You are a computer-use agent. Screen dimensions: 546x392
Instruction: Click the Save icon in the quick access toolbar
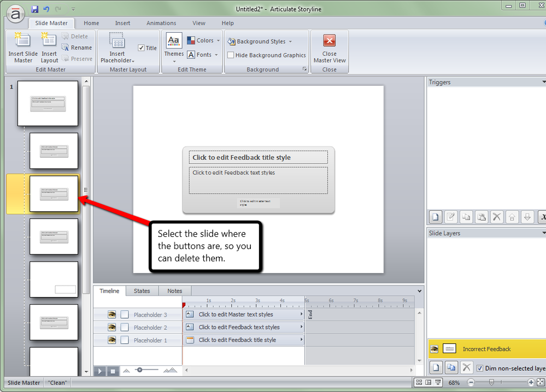tap(35, 9)
